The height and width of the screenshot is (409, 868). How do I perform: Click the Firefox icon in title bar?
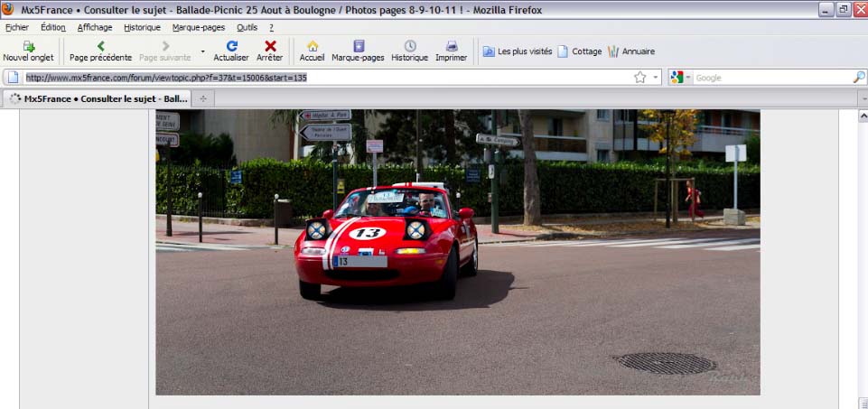[x=8, y=9]
